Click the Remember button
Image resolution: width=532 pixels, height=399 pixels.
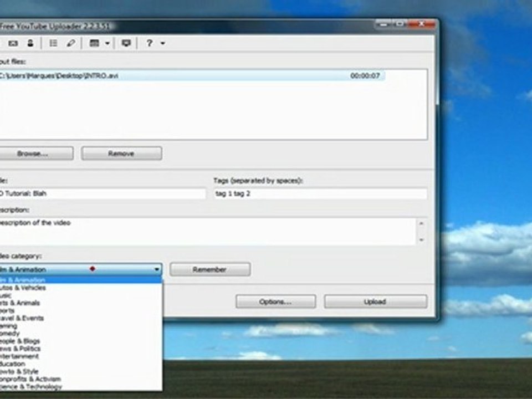210,269
